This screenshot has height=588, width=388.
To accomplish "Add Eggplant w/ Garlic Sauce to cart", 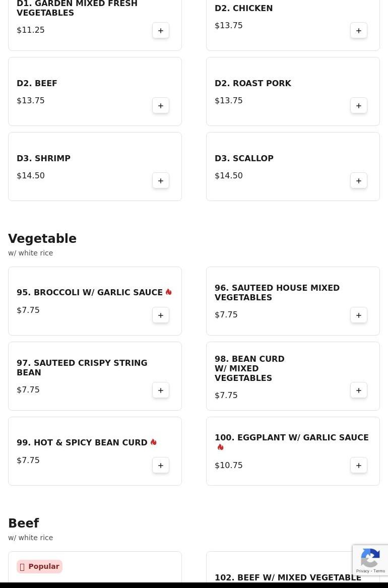I will [x=358, y=465].
